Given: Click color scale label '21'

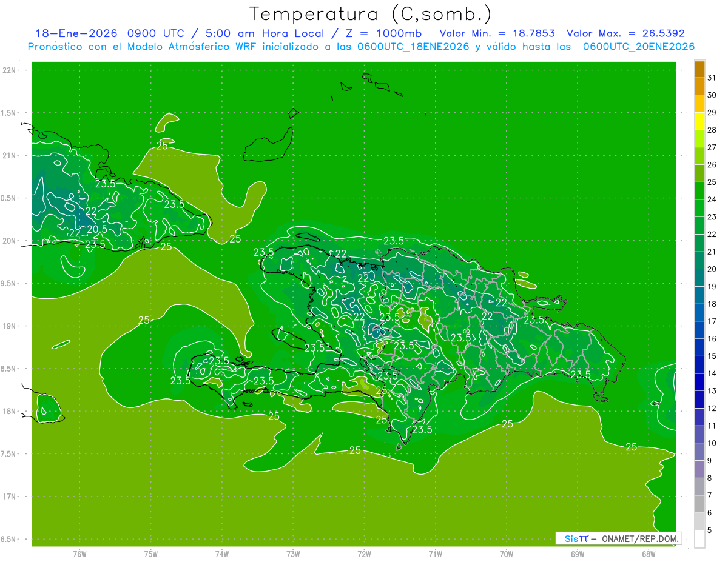Looking at the screenshot, I should pos(712,252).
